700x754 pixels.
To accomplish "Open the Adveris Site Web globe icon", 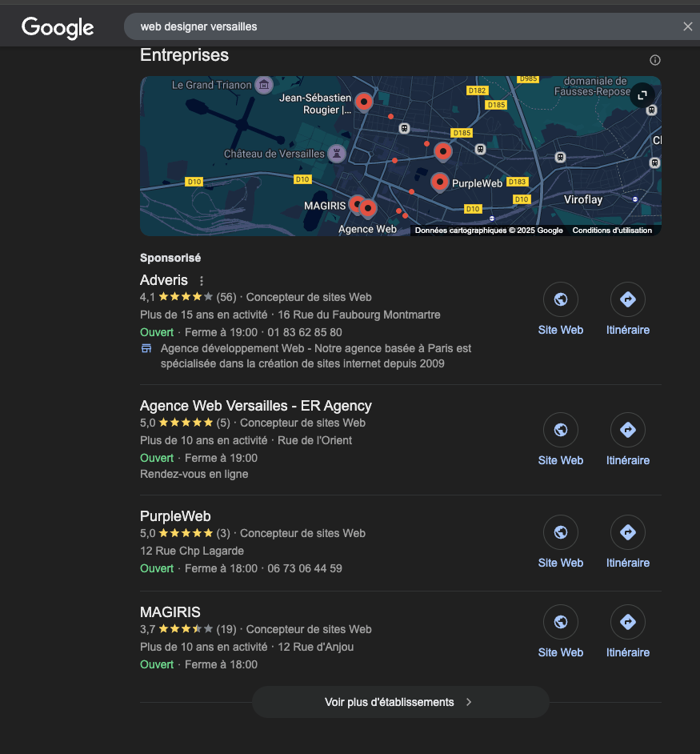I will pos(561,299).
